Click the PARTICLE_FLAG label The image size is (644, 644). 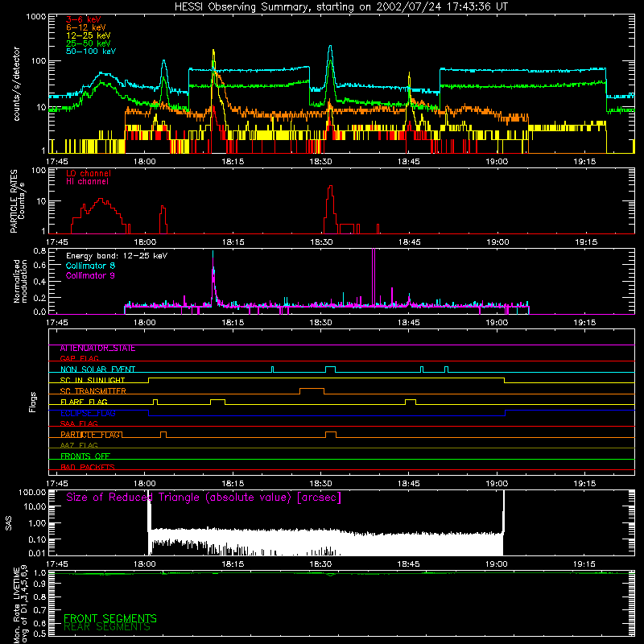[x=91, y=435]
